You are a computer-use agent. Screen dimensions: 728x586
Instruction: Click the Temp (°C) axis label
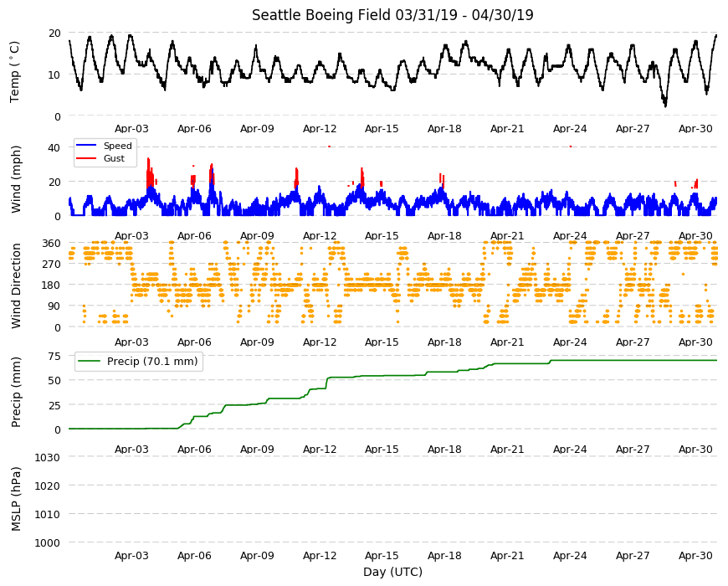pyautogui.click(x=15, y=72)
